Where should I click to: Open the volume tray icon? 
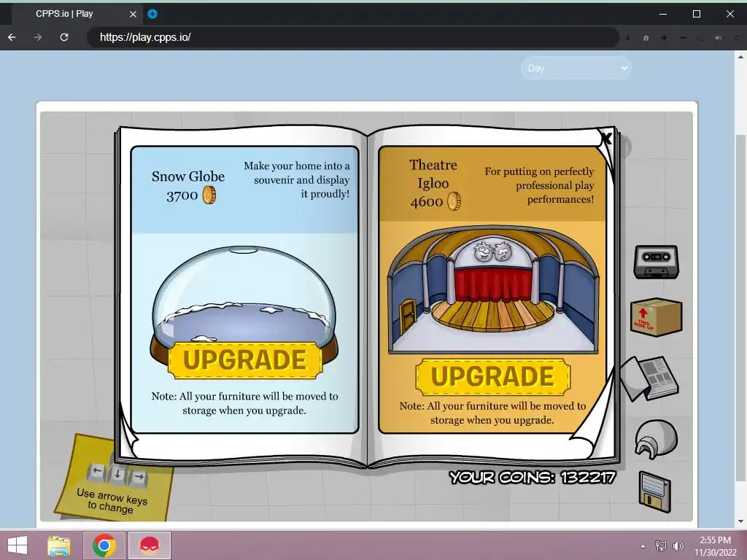pyautogui.click(x=678, y=545)
